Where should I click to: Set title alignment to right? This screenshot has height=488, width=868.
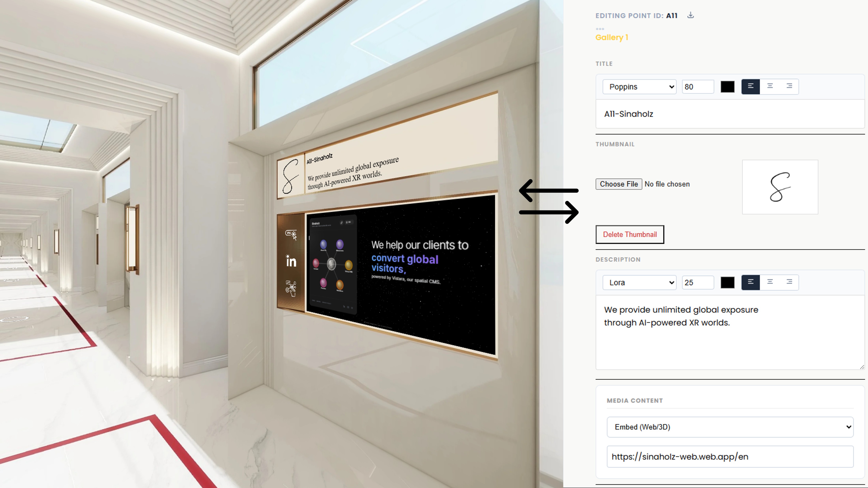(789, 87)
